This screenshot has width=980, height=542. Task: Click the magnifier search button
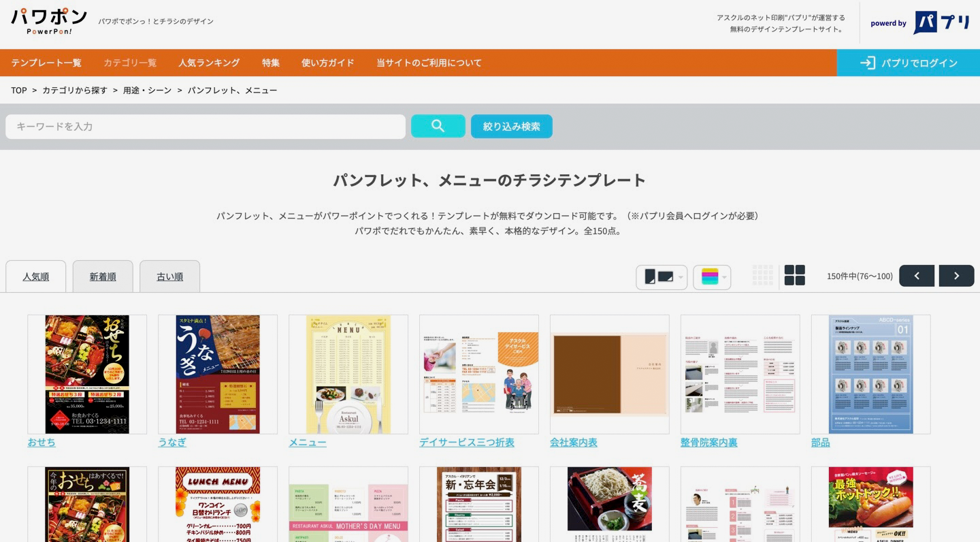pyautogui.click(x=438, y=126)
